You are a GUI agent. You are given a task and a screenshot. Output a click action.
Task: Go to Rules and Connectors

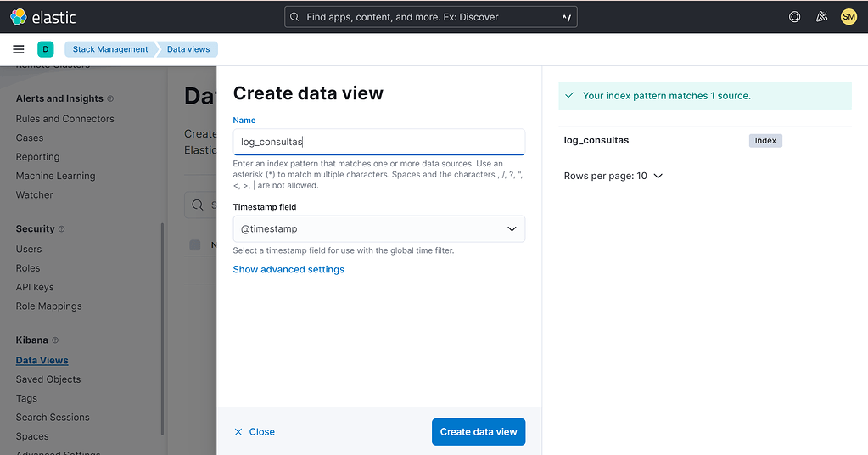(x=64, y=119)
